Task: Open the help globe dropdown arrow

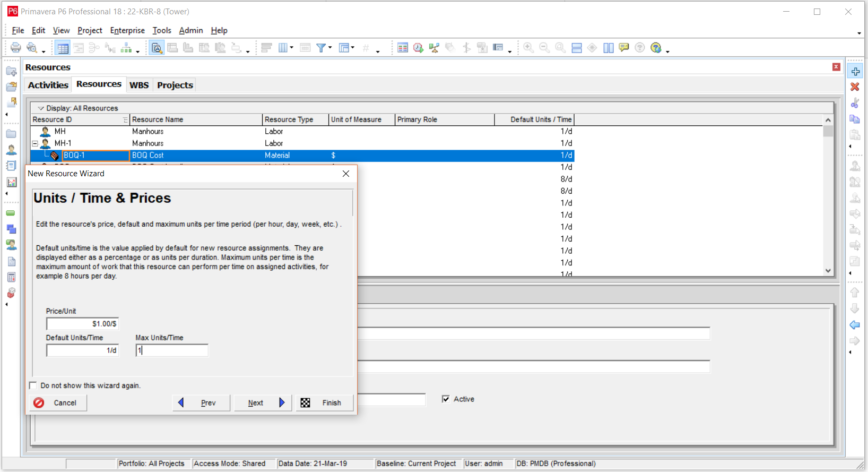Action: tap(667, 51)
